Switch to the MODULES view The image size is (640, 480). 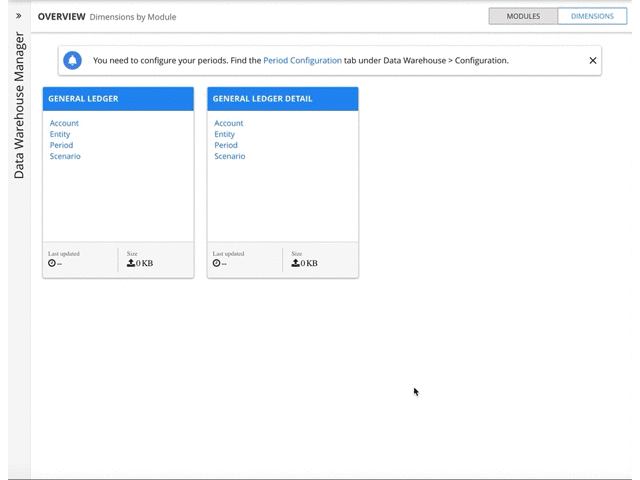(x=523, y=16)
